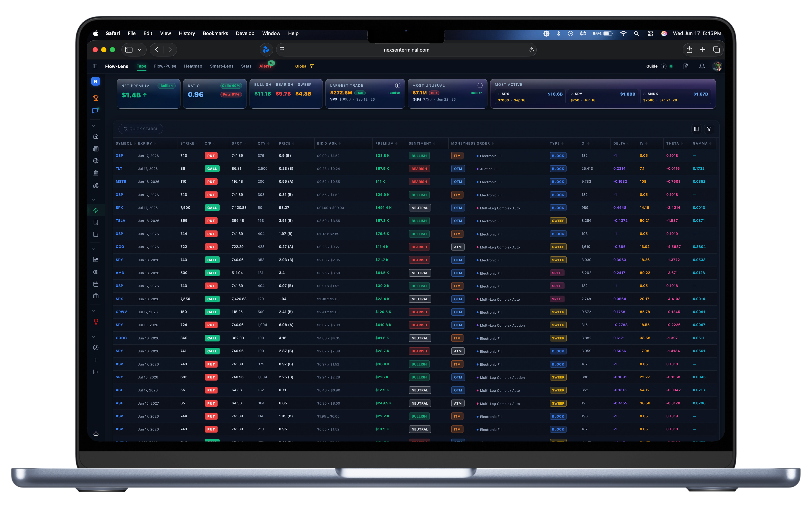Click the blue extension icon beside address bar
This screenshot has height=508, width=812.
pos(266,50)
